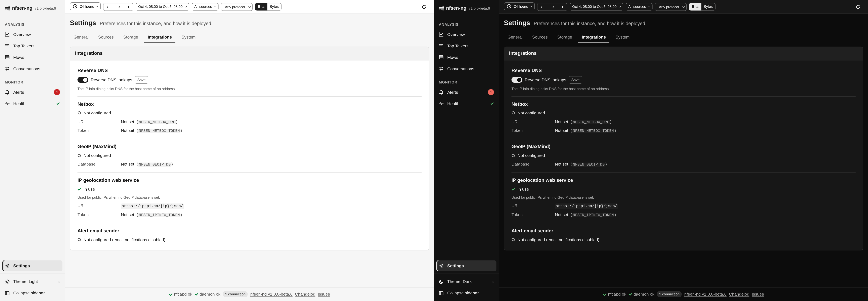Go to next time range in light window

pos(118,7)
